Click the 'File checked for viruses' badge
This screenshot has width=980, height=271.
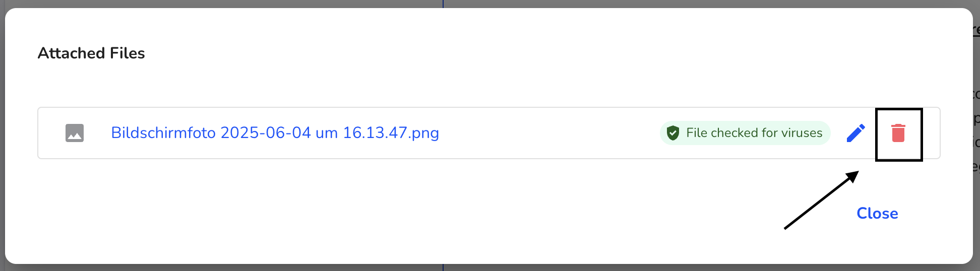pos(745,133)
